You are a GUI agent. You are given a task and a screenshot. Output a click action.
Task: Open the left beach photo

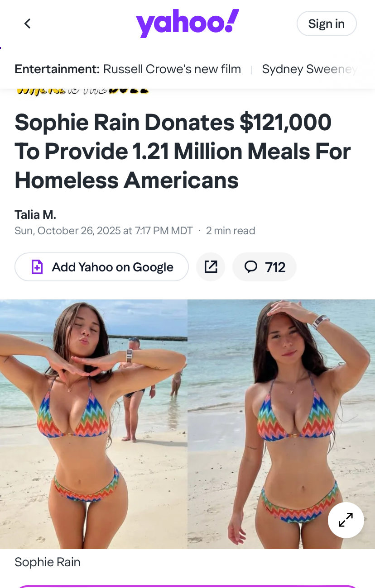pos(94,424)
